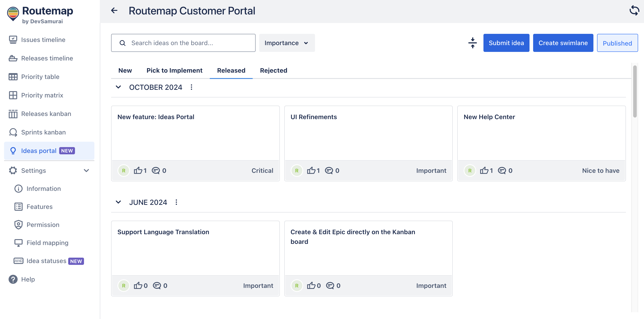Click the back arrow beside the portal title
Image resolution: width=644 pixels, height=319 pixels.
114,11
